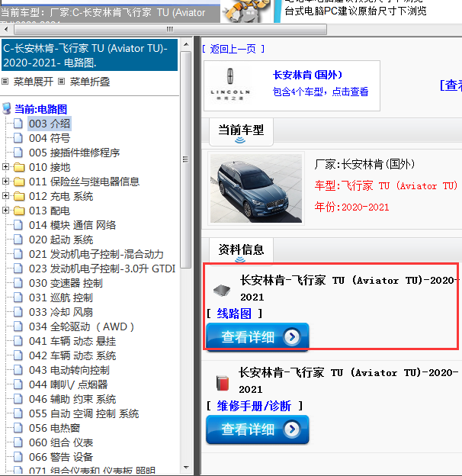
Task: Click the page icon for 033 冷却 风扇
Action: click(18, 312)
